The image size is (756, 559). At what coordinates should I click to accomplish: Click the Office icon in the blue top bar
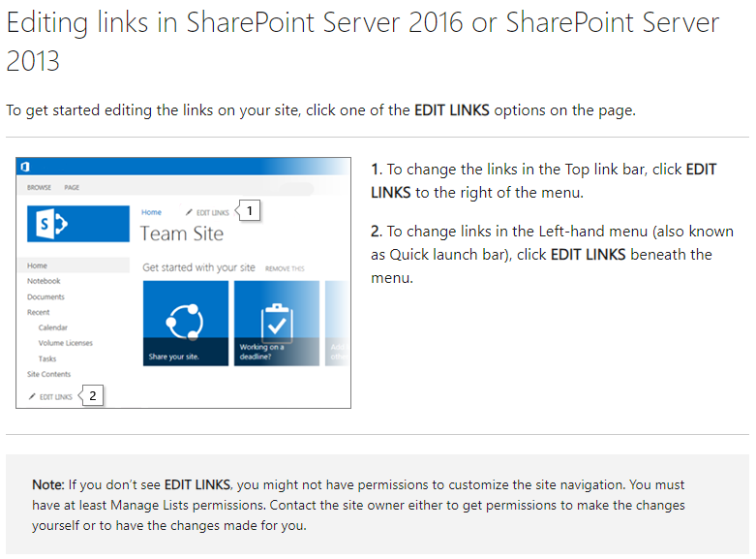coord(25,167)
